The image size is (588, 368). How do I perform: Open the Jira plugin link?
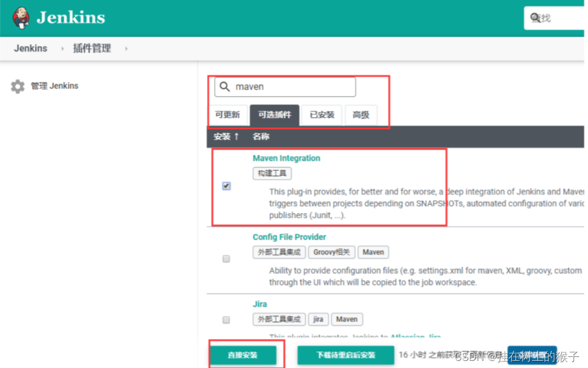[260, 304]
